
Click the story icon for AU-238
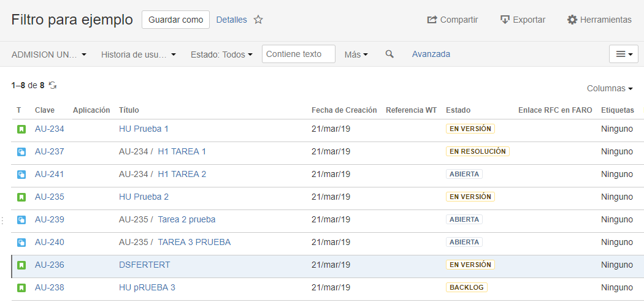[x=21, y=288]
